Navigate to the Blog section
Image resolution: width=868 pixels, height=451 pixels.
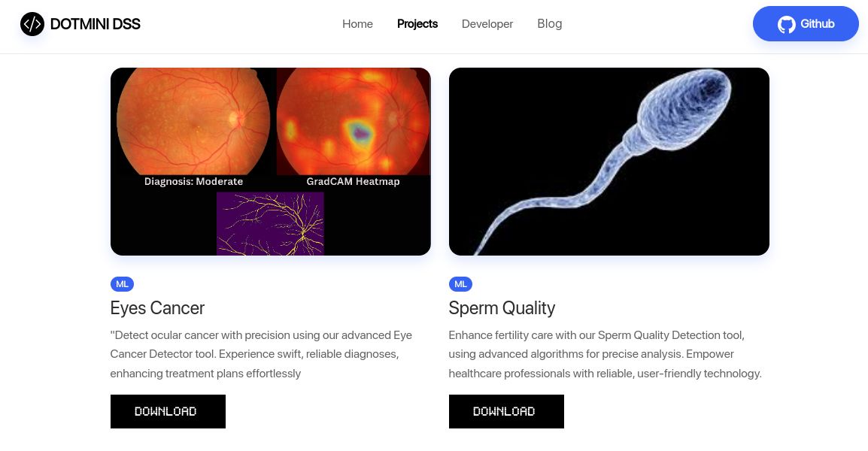click(x=550, y=24)
